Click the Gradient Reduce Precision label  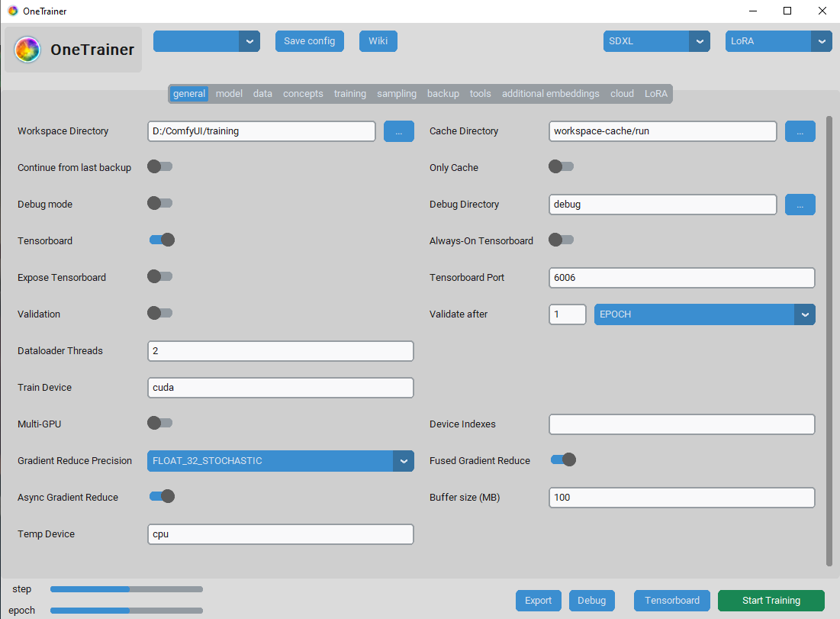coord(75,461)
